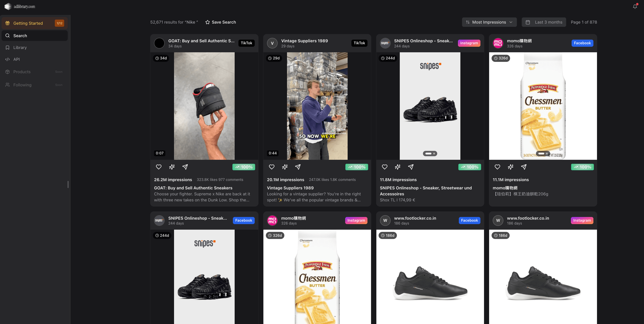Click the carousel dots on SNIPES Shox ad
The width and height of the screenshot is (644, 324).
(430, 154)
